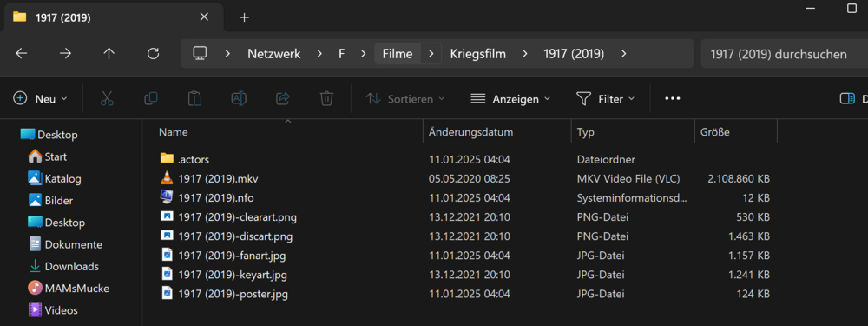Maximize the Explorer window
The image size is (868, 326).
click(x=852, y=9)
